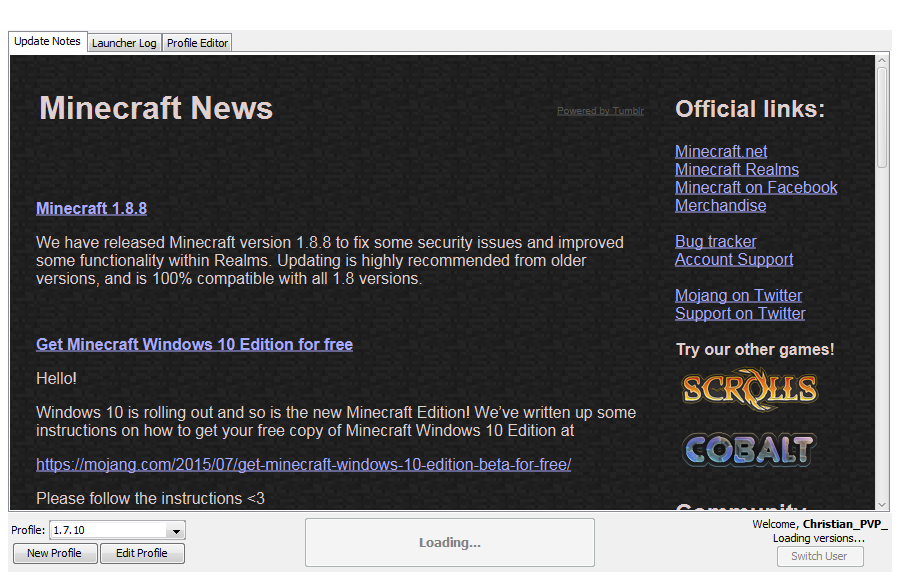The image size is (900, 580).
Task: Click the vertical scrollbar thumb
Action: [883, 117]
